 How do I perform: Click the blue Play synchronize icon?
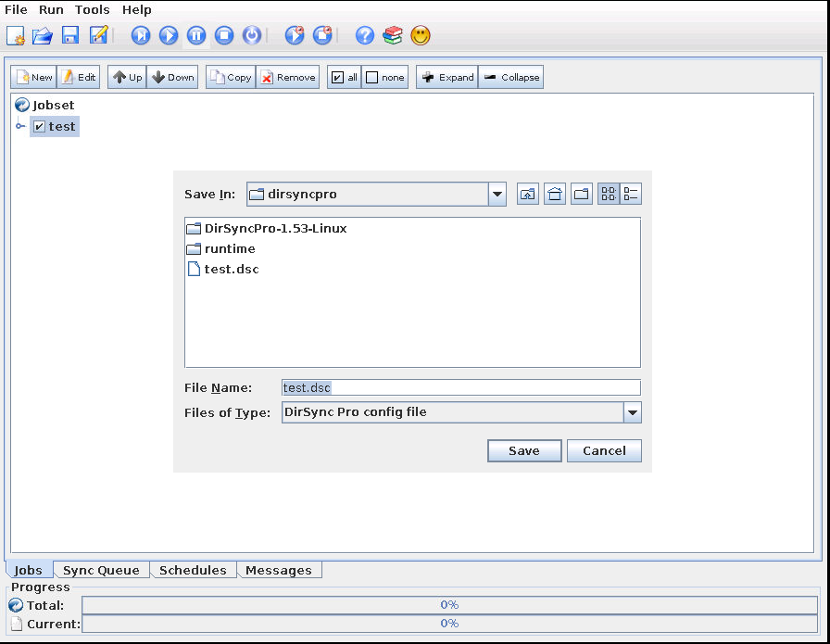pyautogui.click(x=169, y=35)
